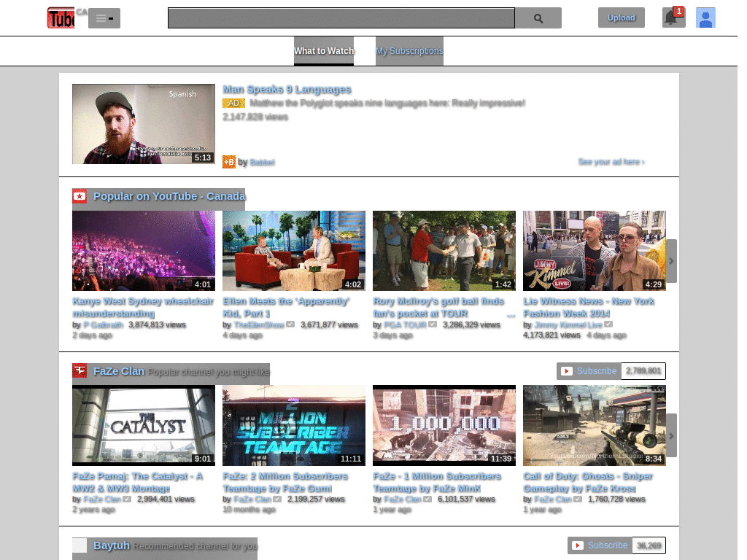Click verified badge under 1 Million Teamtage
Viewport: 747px width, 560px height.
coord(427,499)
